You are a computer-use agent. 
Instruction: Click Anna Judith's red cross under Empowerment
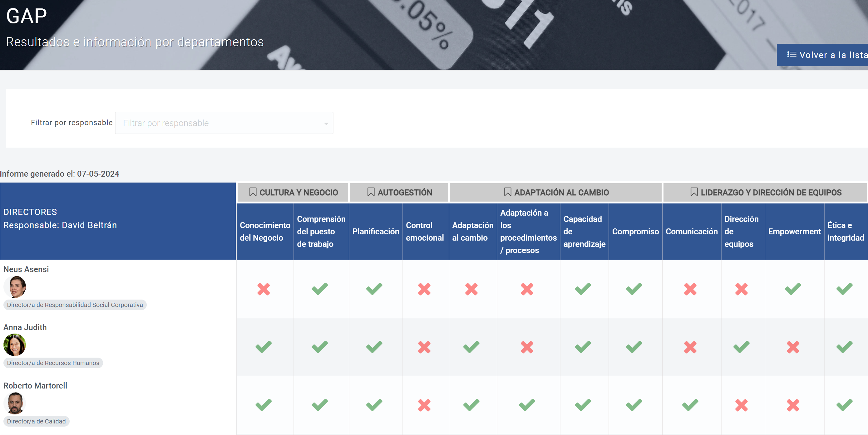pos(793,347)
